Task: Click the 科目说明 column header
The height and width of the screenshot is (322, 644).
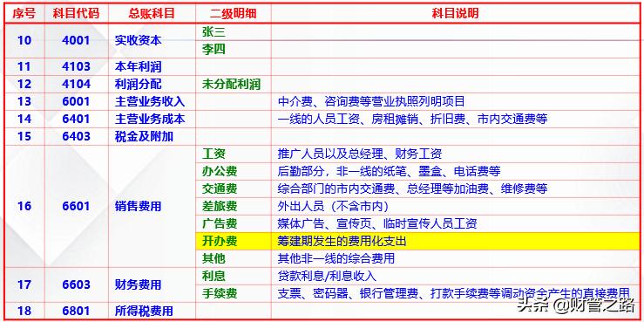Action: pos(455,13)
